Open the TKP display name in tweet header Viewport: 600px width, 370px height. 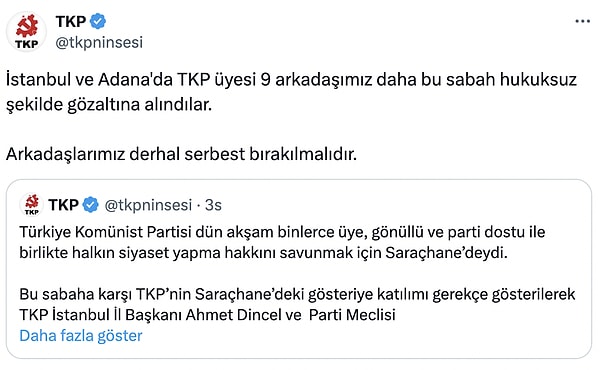[71, 21]
